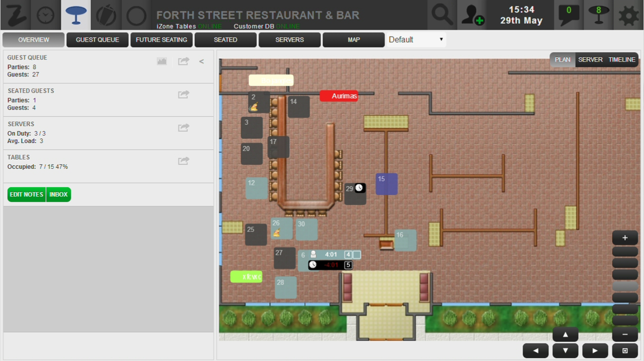Click the speech bubble messages icon
Image resolution: width=644 pixels, height=361 pixels.
pyautogui.click(x=569, y=15)
